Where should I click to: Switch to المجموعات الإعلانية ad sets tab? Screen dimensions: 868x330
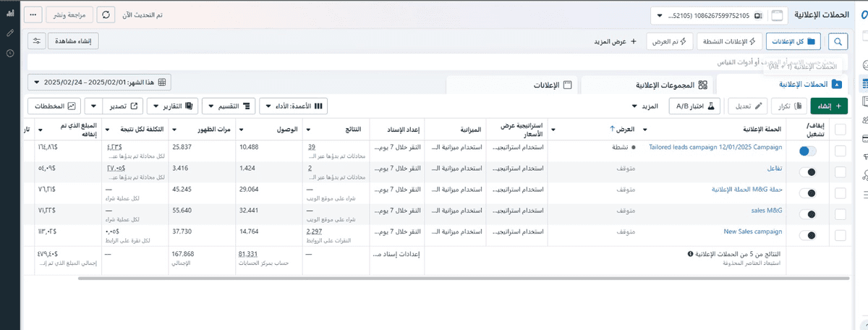click(x=647, y=85)
